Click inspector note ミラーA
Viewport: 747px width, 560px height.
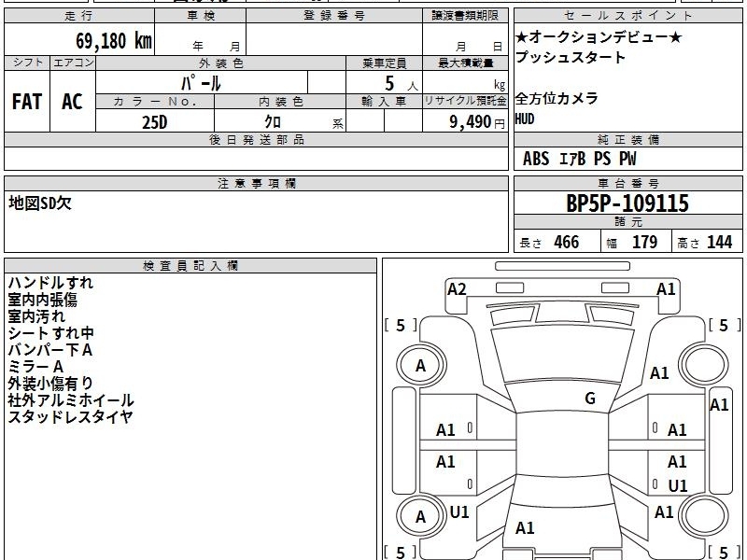coord(35,366)
